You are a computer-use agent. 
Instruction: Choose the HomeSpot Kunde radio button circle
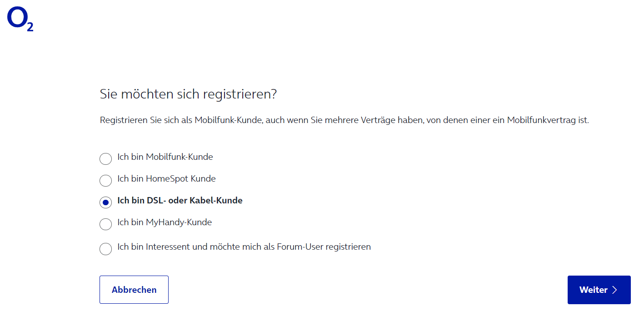tap(105, 181)
